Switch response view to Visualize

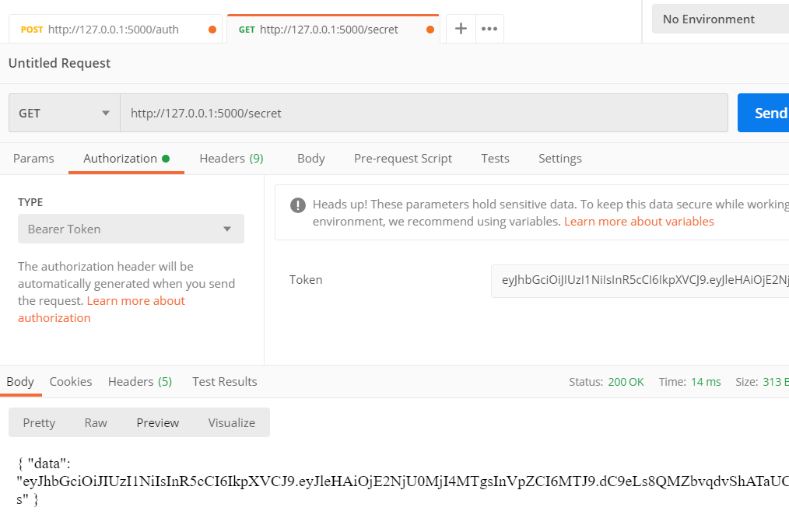tap(231, 422)
